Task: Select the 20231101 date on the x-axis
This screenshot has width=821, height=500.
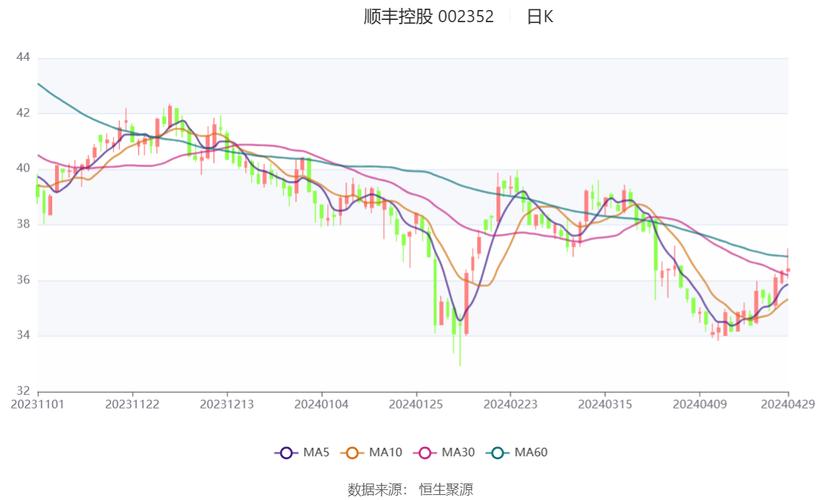Action: pos(36,404)
